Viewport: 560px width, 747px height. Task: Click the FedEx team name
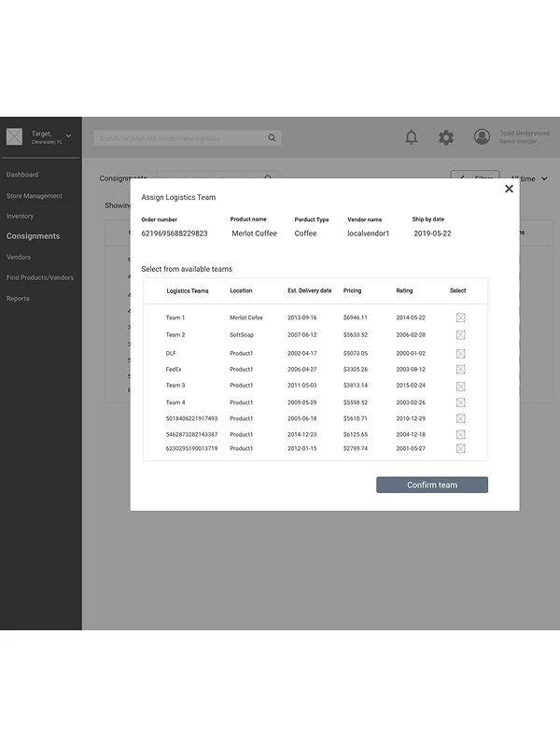[x=174, y=369]
